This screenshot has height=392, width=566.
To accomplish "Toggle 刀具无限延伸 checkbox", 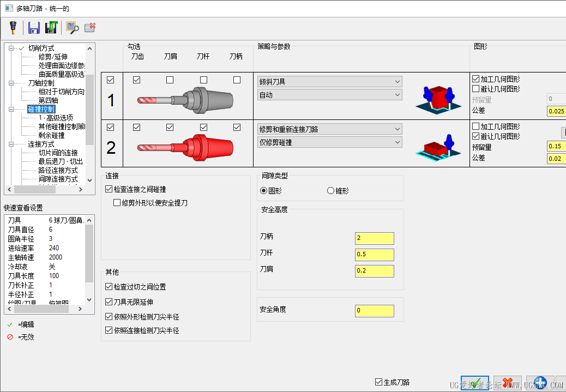I will tap(109, 301).
